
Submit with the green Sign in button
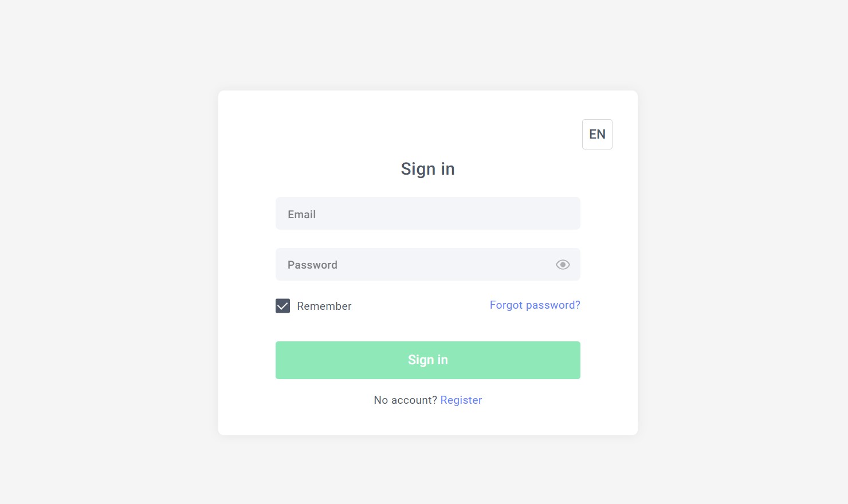pyautogui.click(x=428, y=360)
